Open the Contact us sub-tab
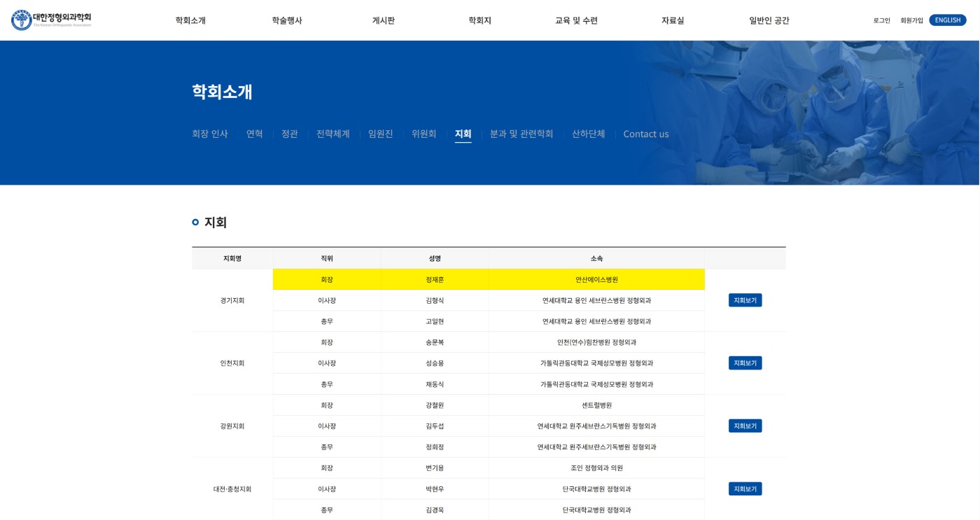The width and height of the screenshot is (980, 520). pyautogui.click(x=646, y=134)
